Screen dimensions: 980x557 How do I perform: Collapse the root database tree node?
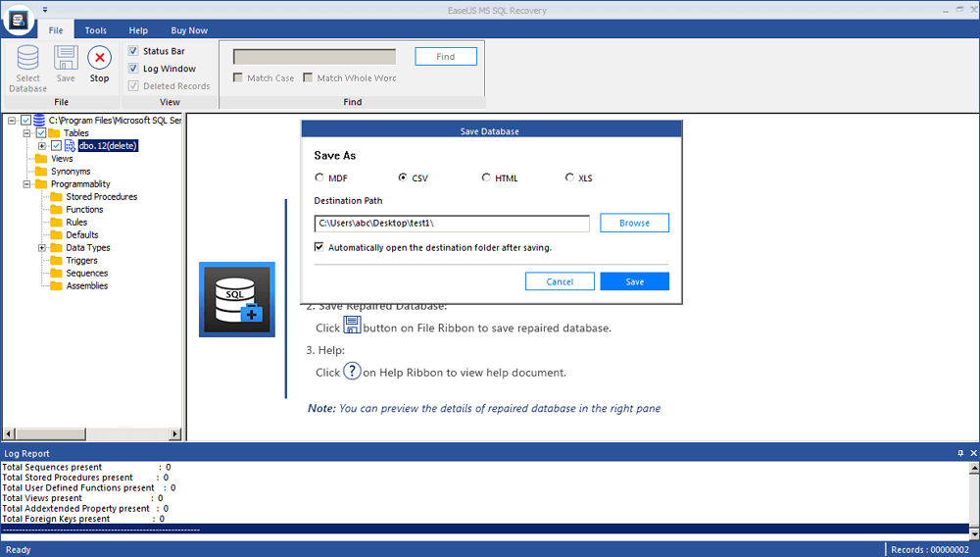click(11, 120)
